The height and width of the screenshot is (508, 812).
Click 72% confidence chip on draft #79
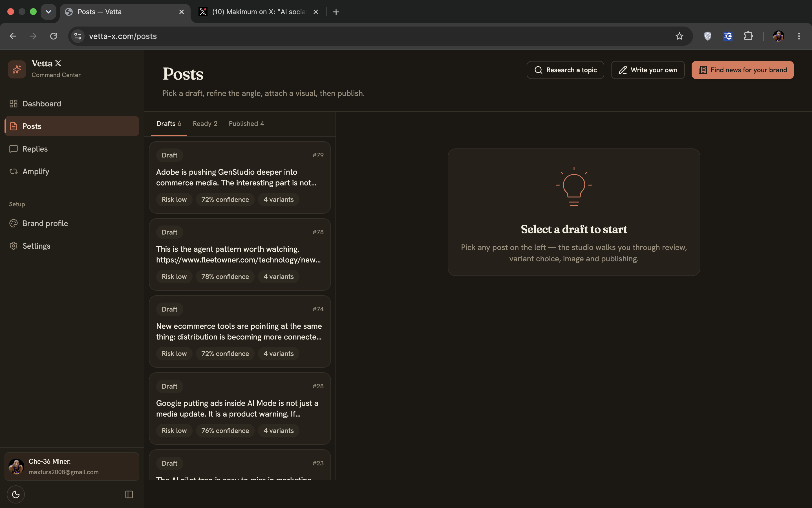[225, 200]
